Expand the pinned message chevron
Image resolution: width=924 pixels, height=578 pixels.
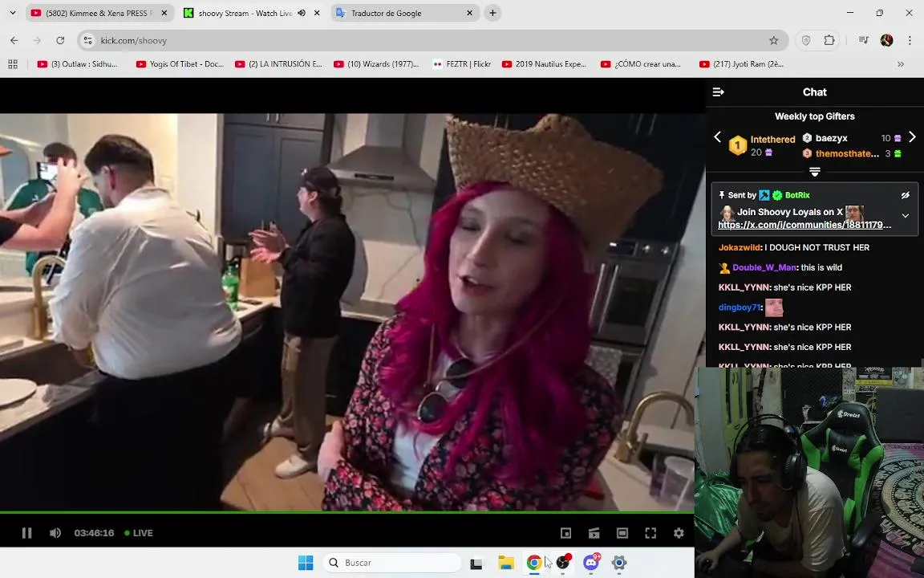(x=905, y=216)
